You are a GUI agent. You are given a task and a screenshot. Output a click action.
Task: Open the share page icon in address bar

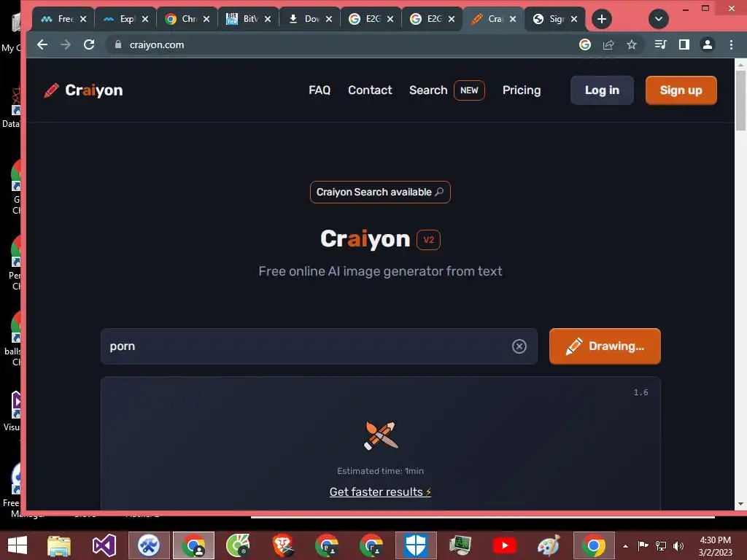[x=608, y=44]
